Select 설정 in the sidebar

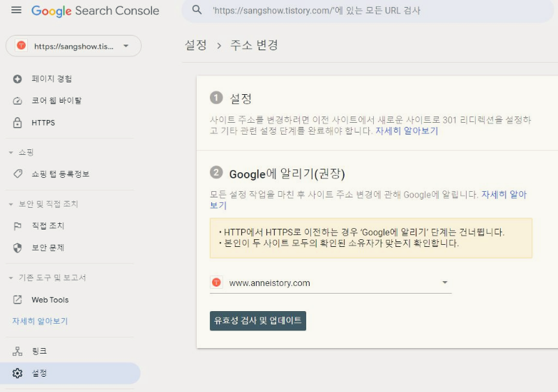pos(70,373)
